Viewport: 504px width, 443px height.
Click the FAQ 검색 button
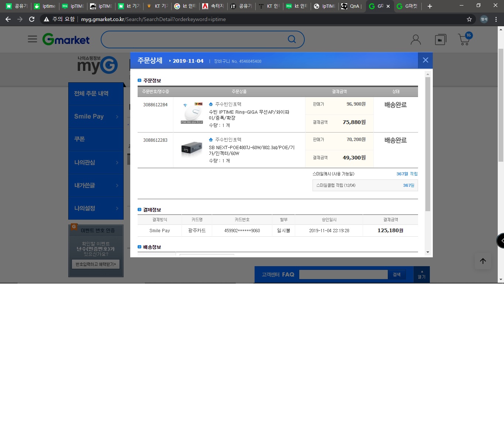pos(397,275)
